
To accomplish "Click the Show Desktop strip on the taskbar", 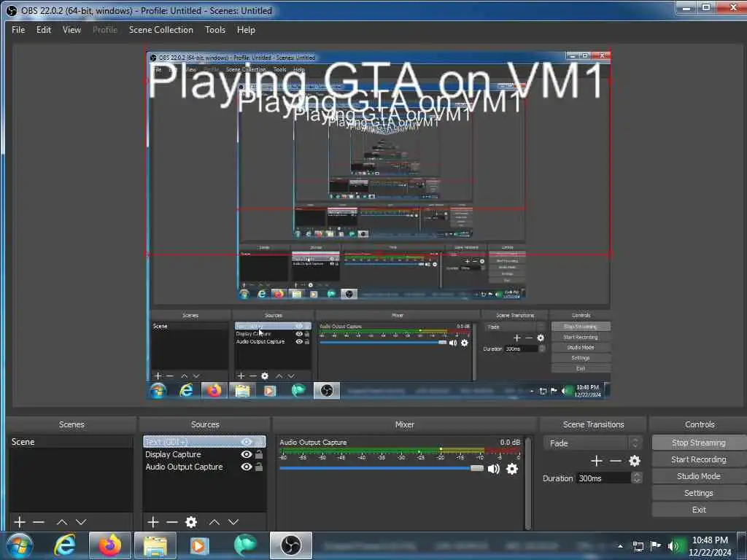I will point(742,545).
